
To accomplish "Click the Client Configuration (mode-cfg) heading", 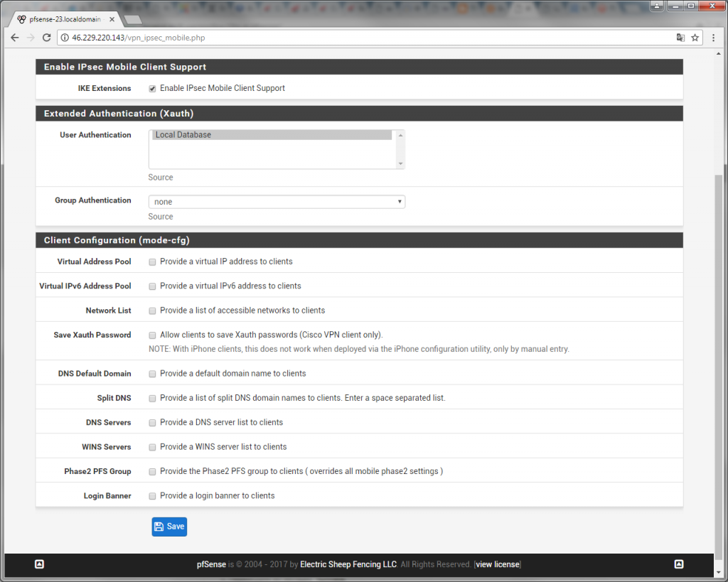I will click(x=117, y=240).
